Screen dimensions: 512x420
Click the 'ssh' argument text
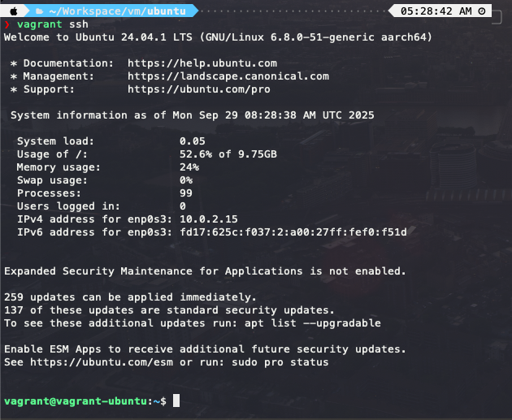[x=79, y=24]
